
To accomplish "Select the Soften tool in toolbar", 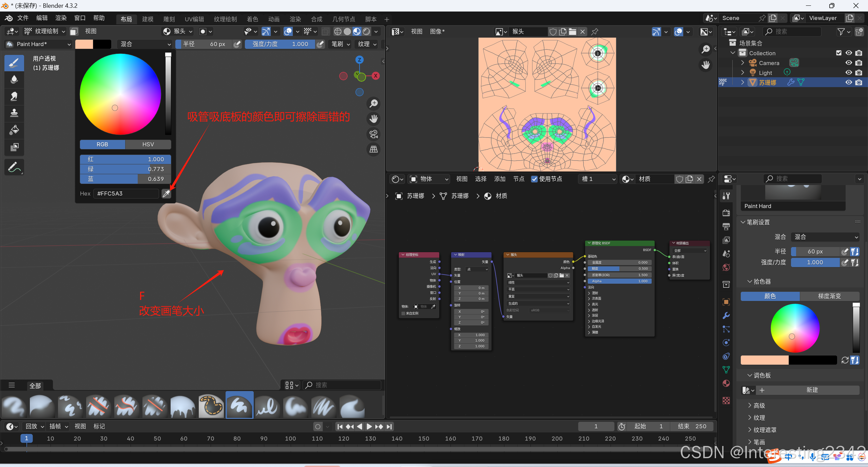I will point(14,79).
